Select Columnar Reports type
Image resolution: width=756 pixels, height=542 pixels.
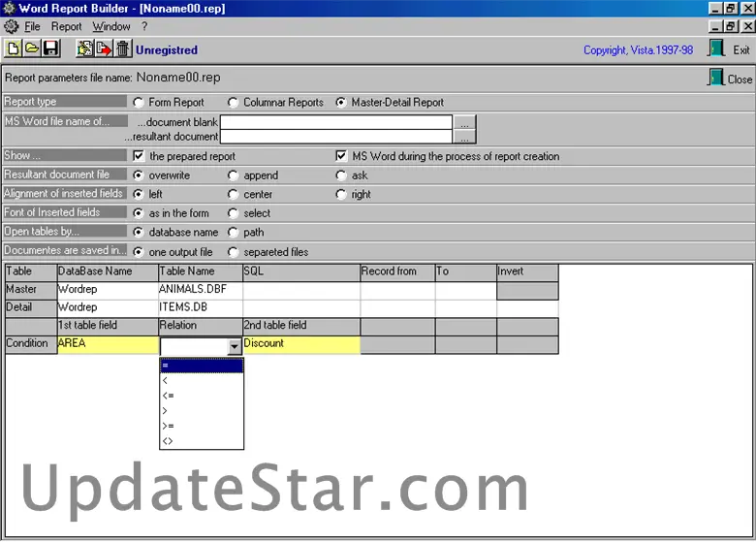(x=234, y=102)
